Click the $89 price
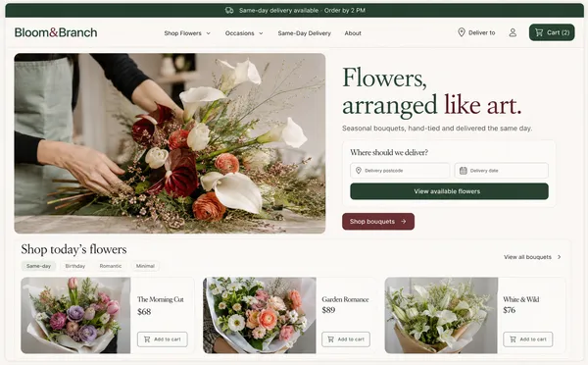Screen dimensions: 588x365 tap(328, 310)
